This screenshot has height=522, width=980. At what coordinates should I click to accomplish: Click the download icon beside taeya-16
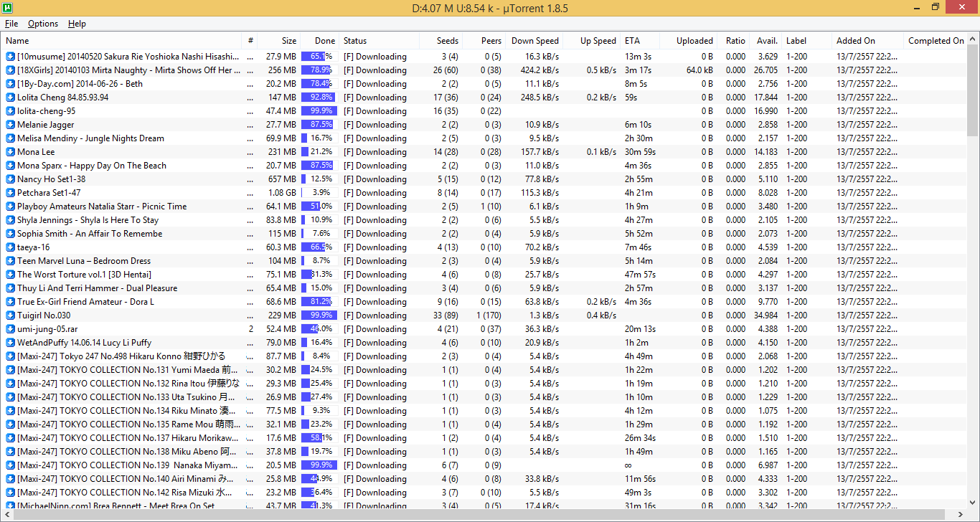point(11,247)
